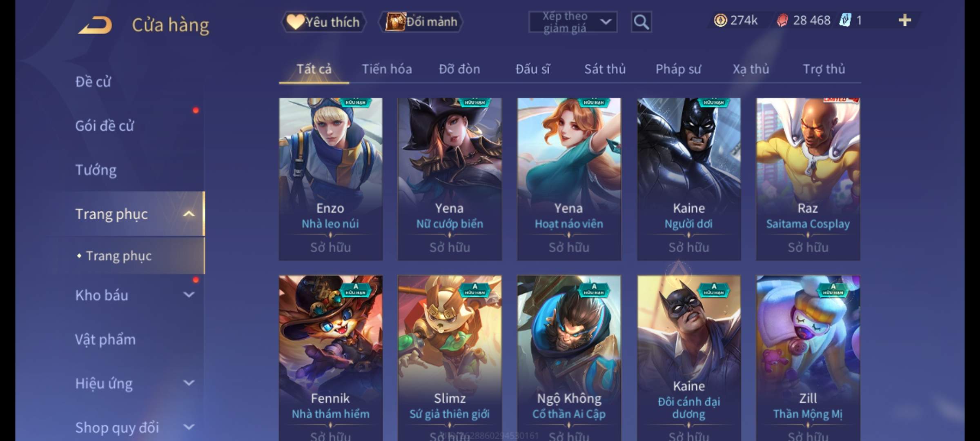
Task: Tap the blue ticket currency icon
Action: point(845,20)
